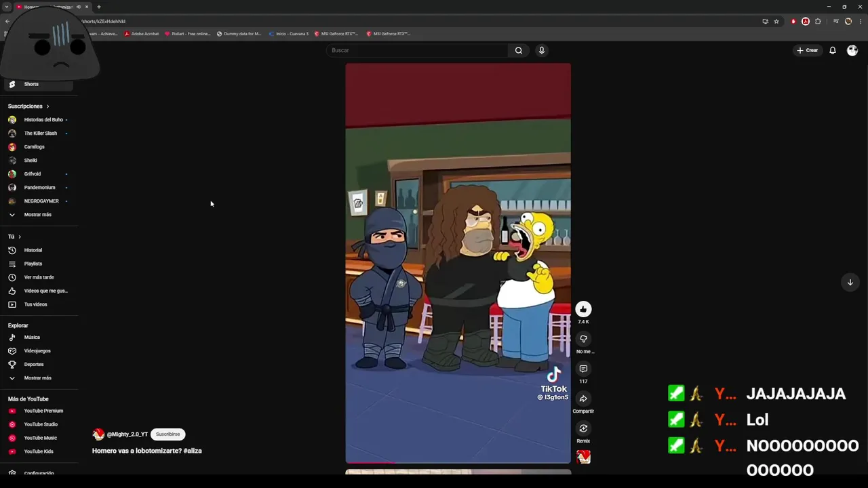The height and width of the screenshot is (488, 868).
Task: Explore the Música category
Action: point(39,338)
